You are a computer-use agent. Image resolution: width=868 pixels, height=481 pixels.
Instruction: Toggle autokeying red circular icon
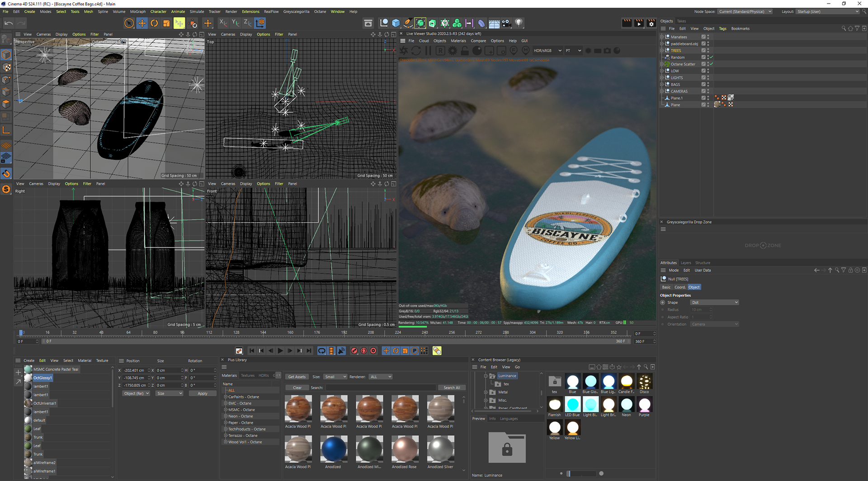363,351
